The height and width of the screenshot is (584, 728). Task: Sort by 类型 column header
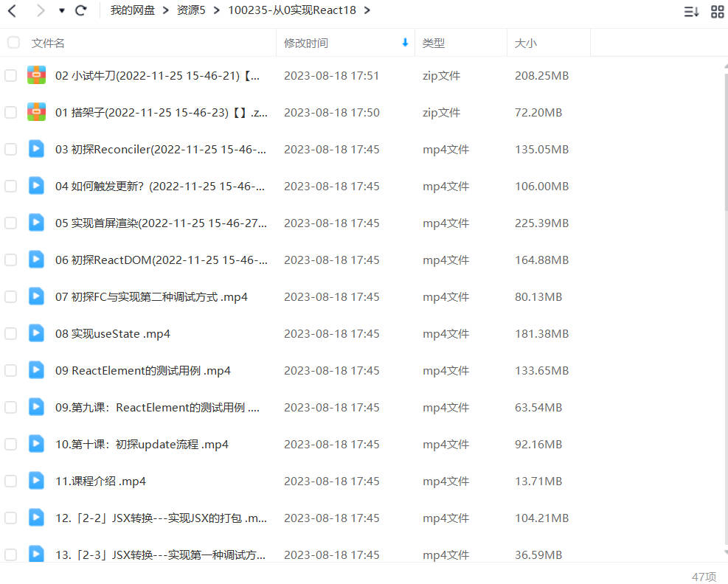click(x=433, y=44)
